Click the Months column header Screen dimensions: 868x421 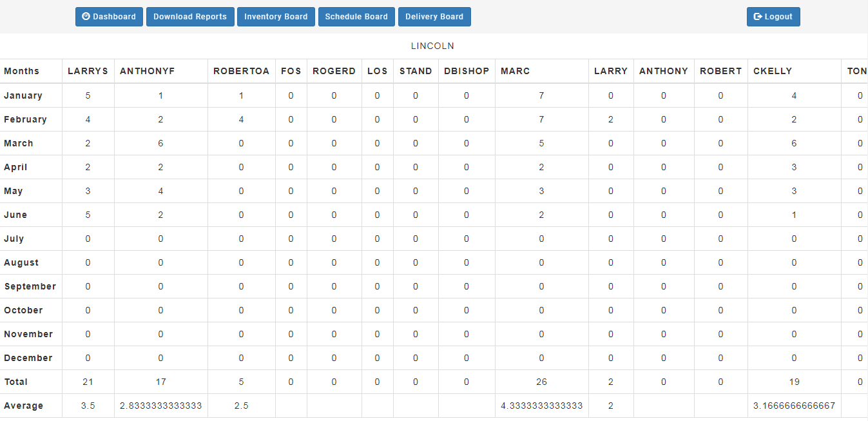[22, 71]
